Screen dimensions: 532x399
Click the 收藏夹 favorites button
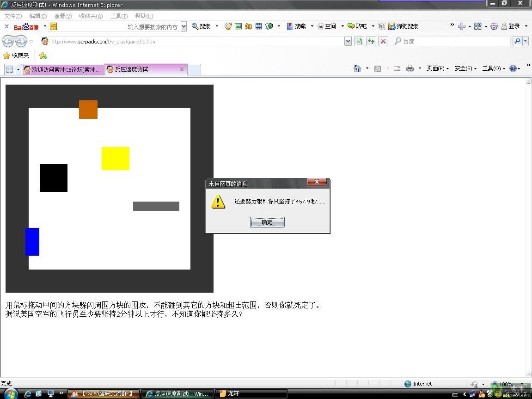(x=16, y=55)
